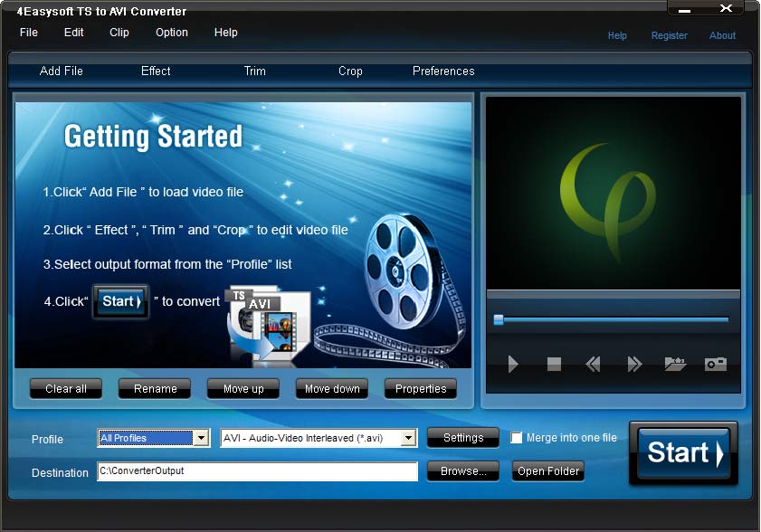761x532 pixels.
Task: Open the Clip menu
Action: coord(119,32)
